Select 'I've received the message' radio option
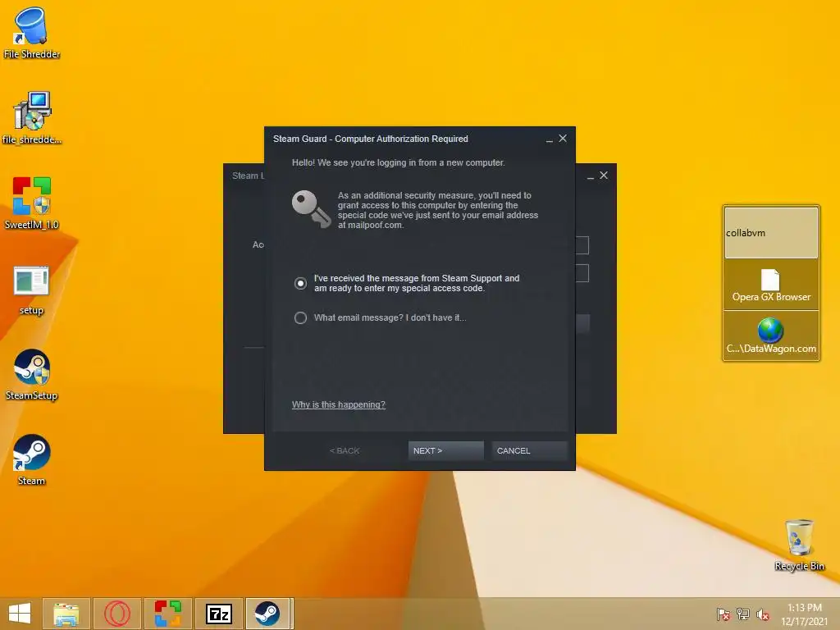This screenshot has height=630, width=840. (x=300, y=283)
